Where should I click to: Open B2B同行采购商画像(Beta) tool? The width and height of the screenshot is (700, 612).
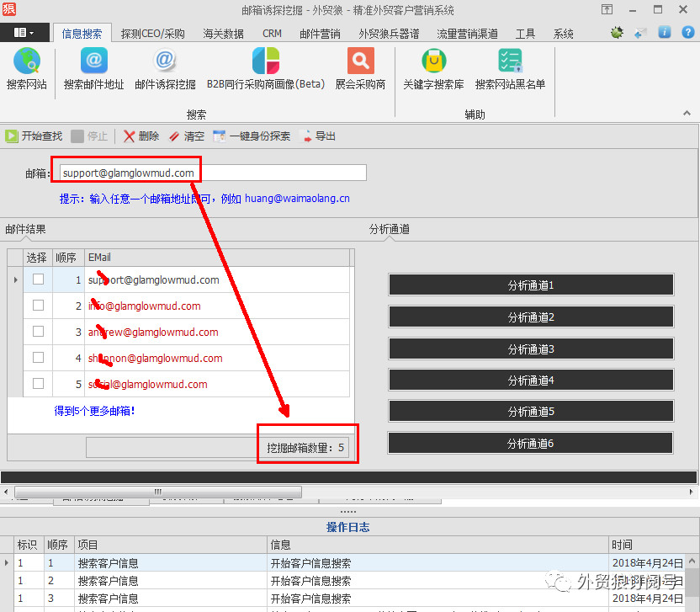[265, 69]
